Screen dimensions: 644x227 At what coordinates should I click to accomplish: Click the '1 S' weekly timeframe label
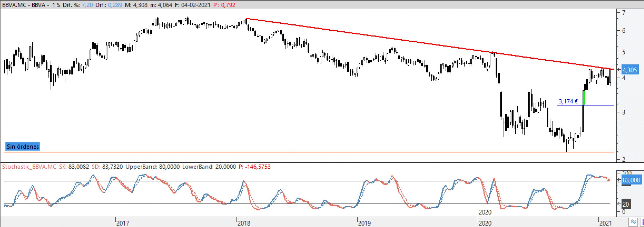[x=56, y=5]
